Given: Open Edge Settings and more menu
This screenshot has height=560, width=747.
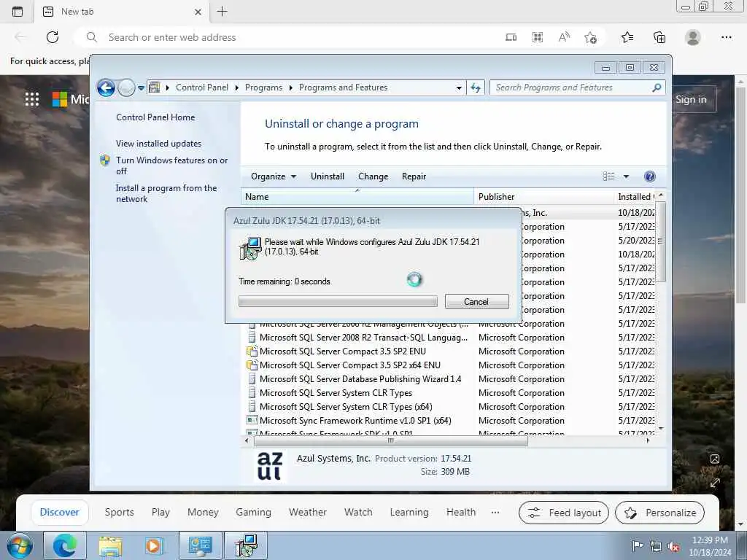Looking at the screenshot, I should pyautogui.click(x=726, y=37).
